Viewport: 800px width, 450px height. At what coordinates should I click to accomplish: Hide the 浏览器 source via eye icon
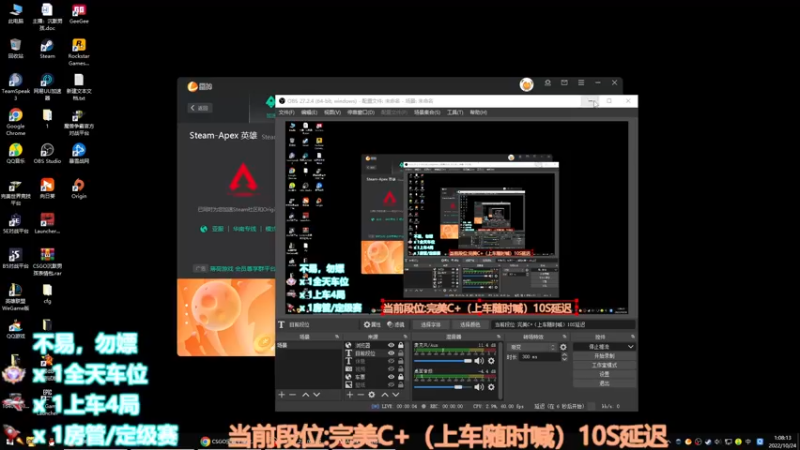pos(391,345)
